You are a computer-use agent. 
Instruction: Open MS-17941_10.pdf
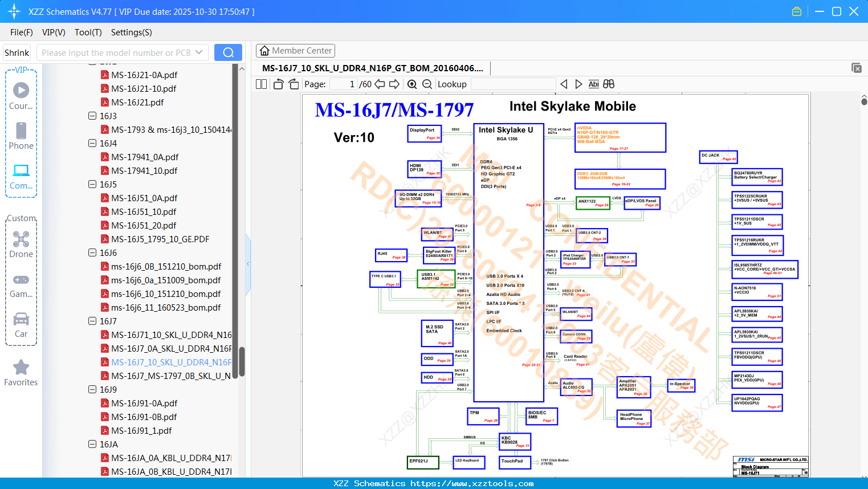click(x=144, y=170)
